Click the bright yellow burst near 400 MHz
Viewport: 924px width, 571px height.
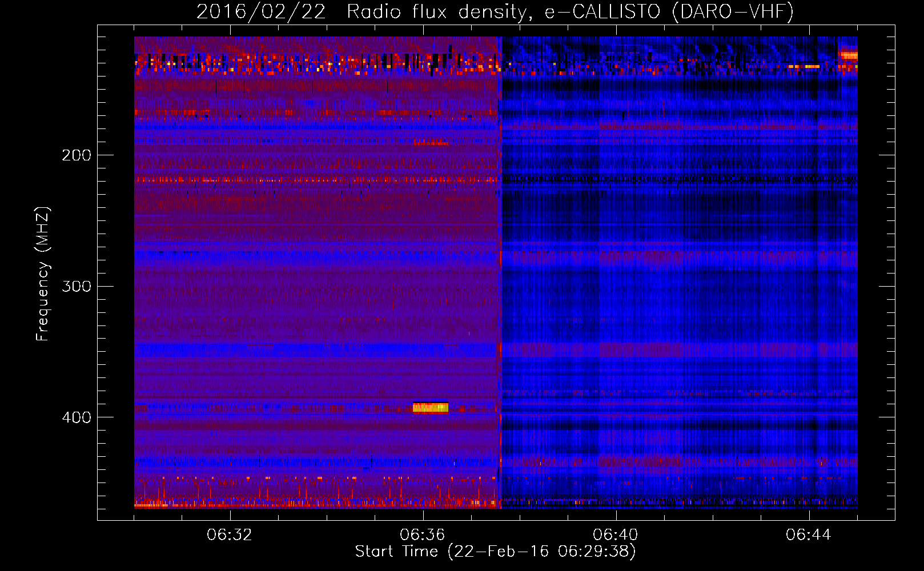[431, 408]
